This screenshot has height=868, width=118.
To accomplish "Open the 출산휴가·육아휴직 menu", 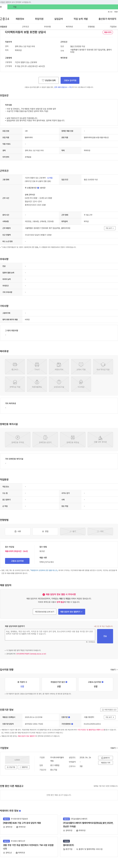I will (107, 19).
